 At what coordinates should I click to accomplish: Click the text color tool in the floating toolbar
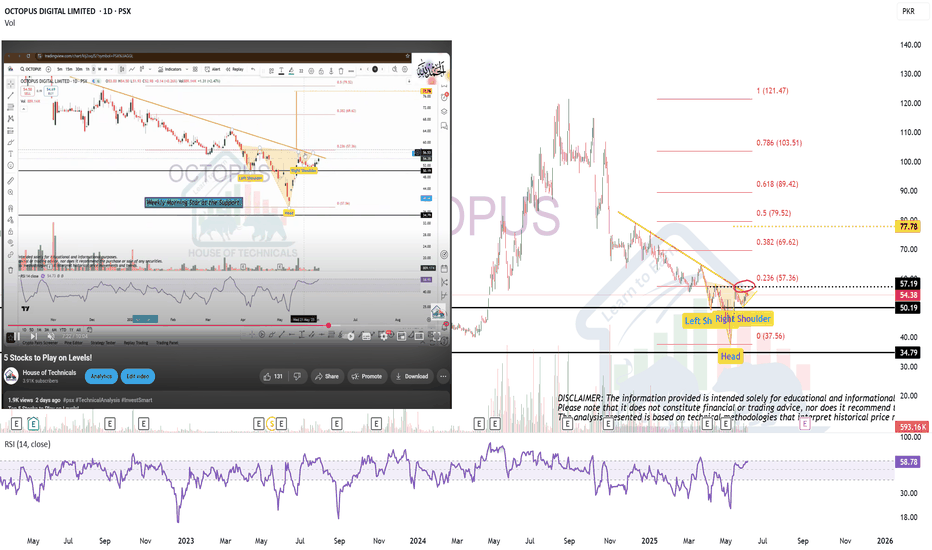tap(281, 71)
